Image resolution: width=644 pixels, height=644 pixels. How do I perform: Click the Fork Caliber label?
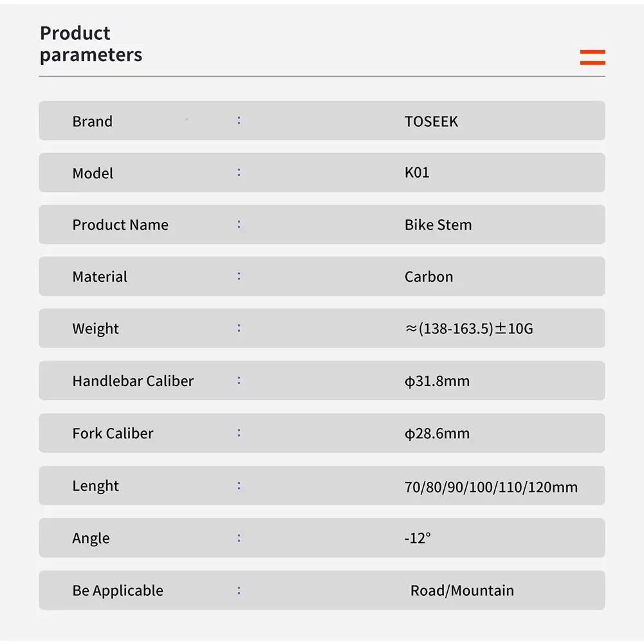tap(113, 434)
